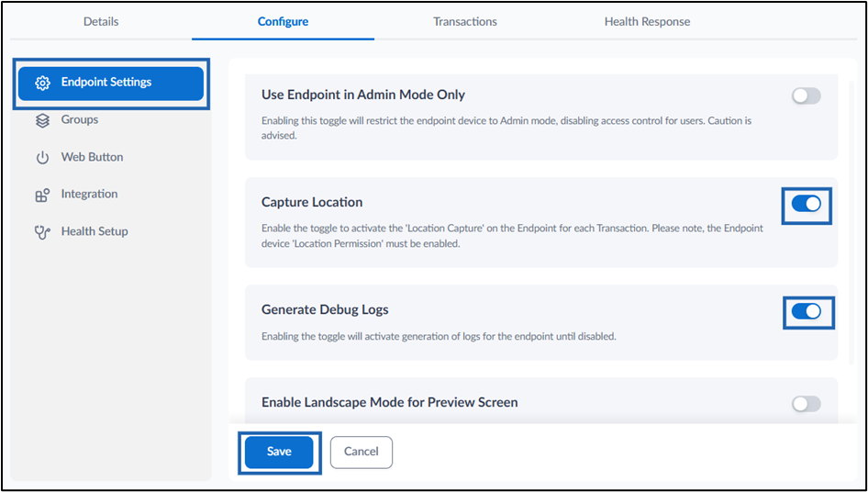The height and width of the screenshot is (492, 868).
Task: Click the Capture Location heading
Action: point(312,202)
